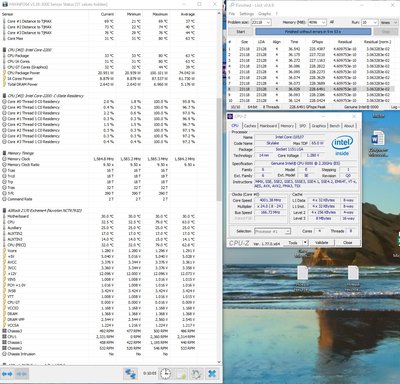Click the CPU-Z title bar app icon
Image resolution: width=400 pixels, height=384 pixels.
(x=230, y=116)
